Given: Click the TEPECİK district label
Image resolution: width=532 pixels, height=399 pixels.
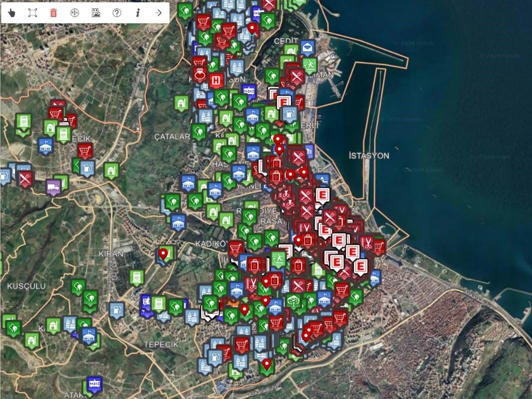Looking at the screenshot, I should pos(161,344).
